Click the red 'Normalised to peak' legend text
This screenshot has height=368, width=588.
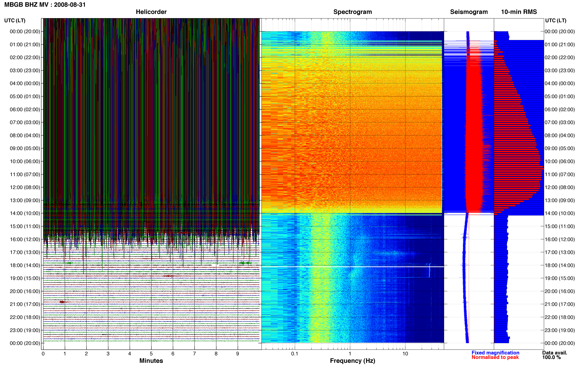495,357
